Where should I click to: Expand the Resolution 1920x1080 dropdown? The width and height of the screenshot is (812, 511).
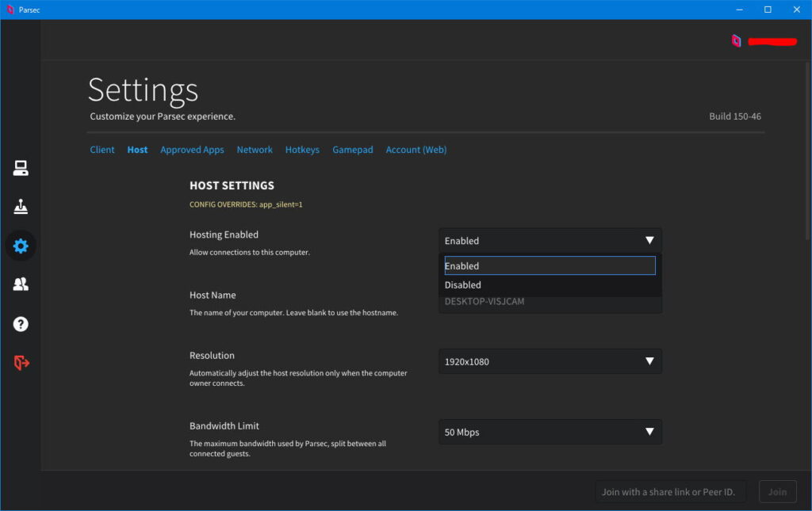coord(550,361)
